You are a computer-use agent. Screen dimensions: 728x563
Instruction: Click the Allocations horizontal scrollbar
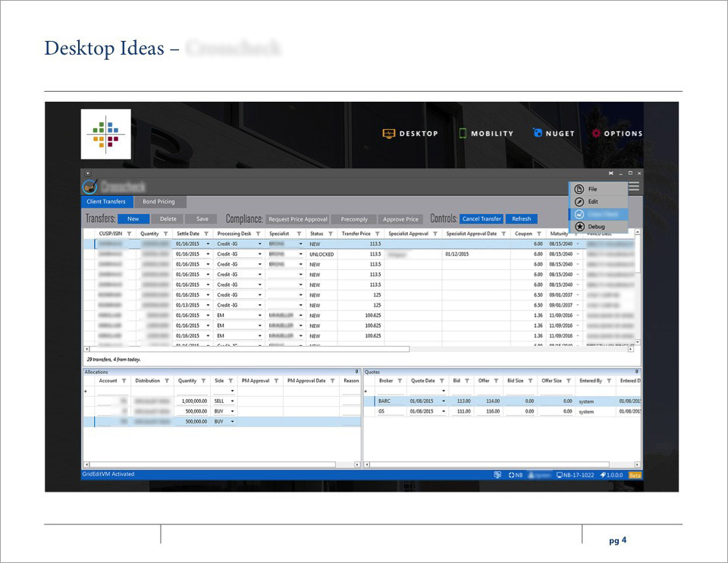click(x=221, y=464)
